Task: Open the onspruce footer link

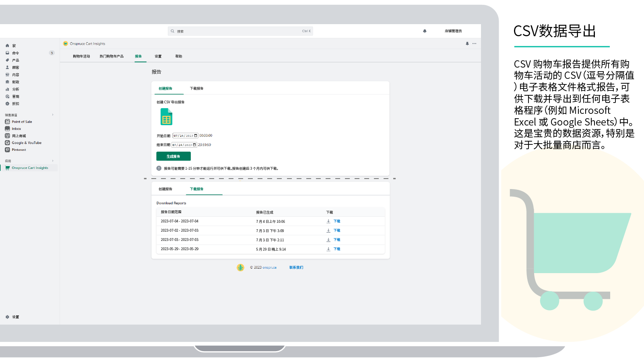Action: click(269, 267)
